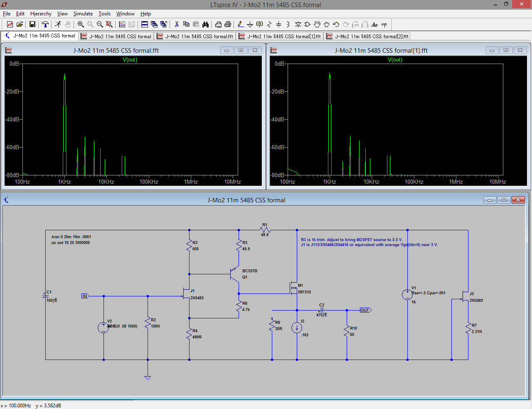This screenshot has width=532, height=409.
Task: Click the Zoom In magnifier icon
Action: coord(81,25)
